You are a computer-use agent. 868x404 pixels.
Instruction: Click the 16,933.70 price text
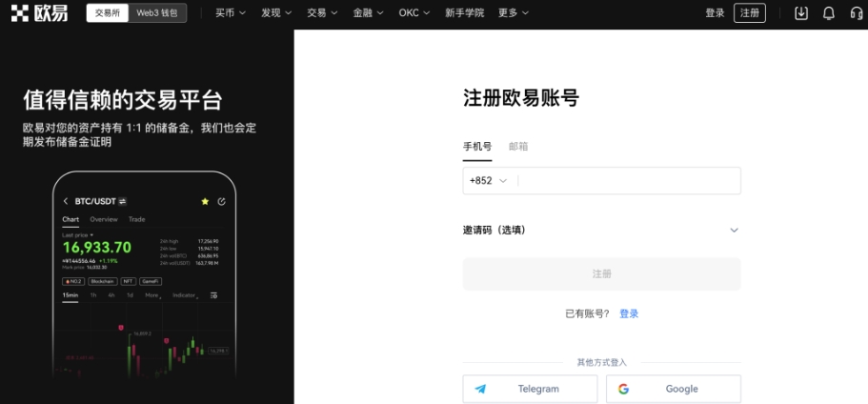click(97, 247)
